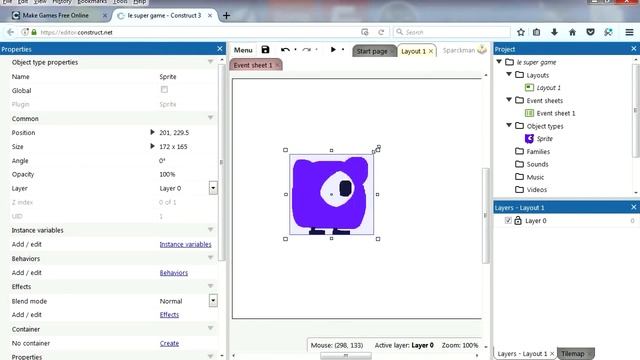Viewport: 640px width, 360px height.
Task: Expand the Position property arrow
Action: click(x=152, y=132)
